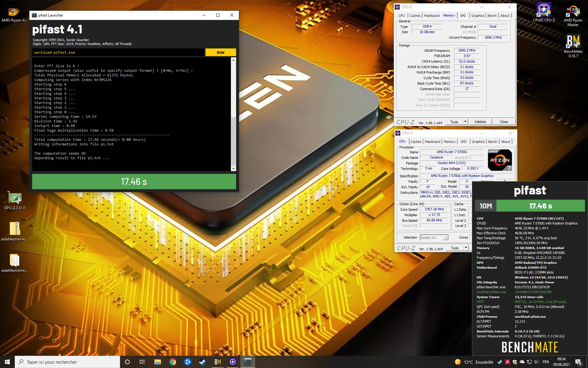Open the notification center icon
The image size is (588, 368).
(x=578, y=362)
